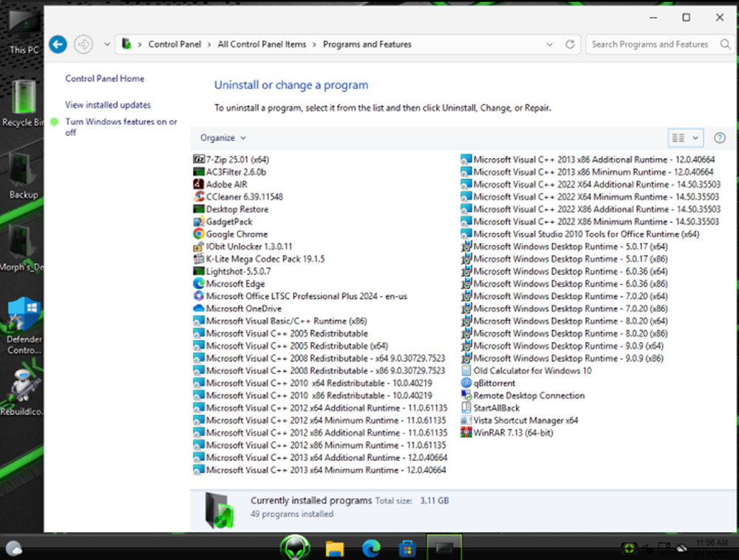
Task: Select WinRAR 7.13 (64-bit) icon
Action: tap(466, 433)
